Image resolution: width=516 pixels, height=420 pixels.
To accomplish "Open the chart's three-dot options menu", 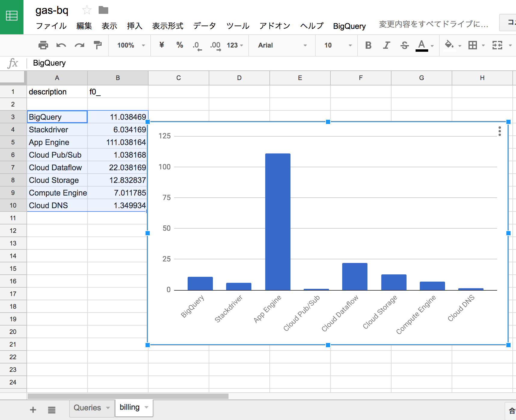I will (499, 131).
